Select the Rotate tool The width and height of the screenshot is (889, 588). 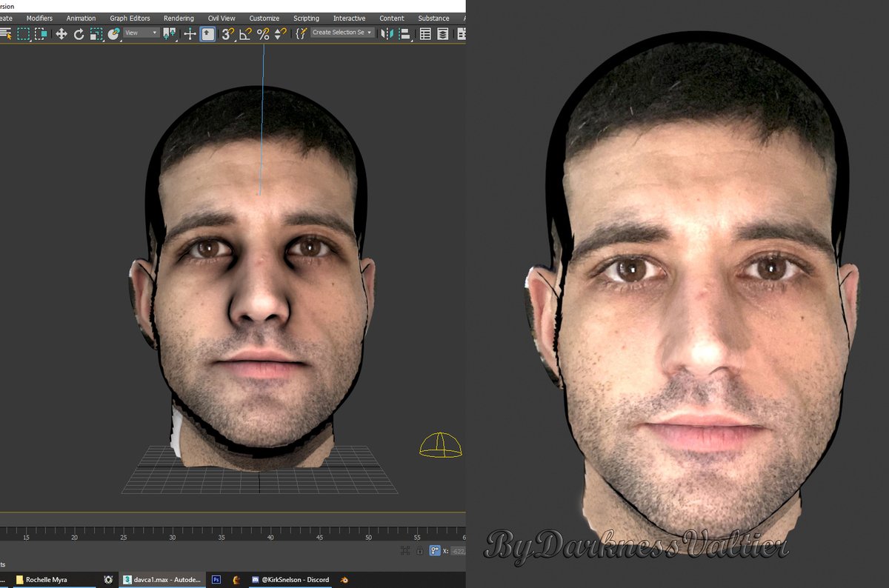tap(79, 33)
